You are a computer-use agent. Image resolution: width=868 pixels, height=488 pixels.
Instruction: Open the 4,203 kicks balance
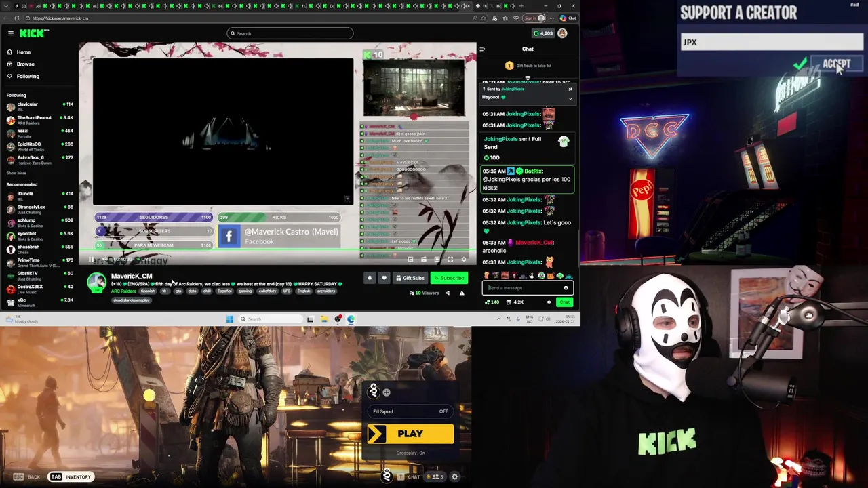(543, 33)
